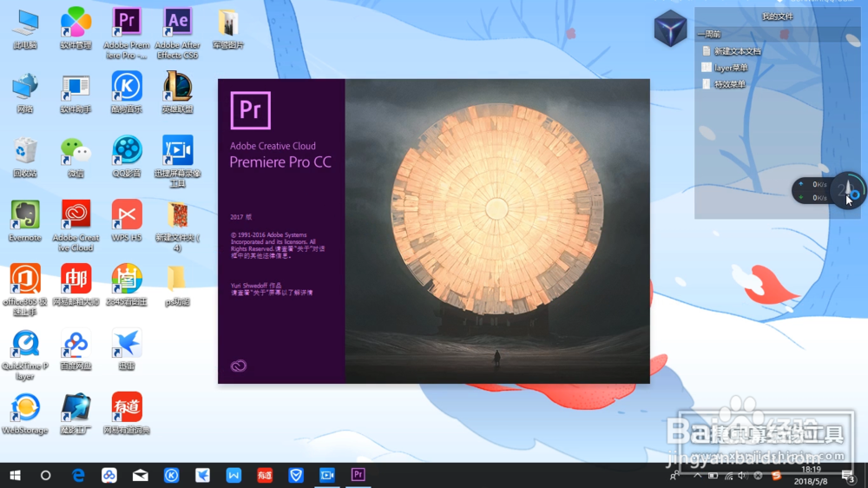Open the screen recording tool desktop shortcut

pos(177,162)
